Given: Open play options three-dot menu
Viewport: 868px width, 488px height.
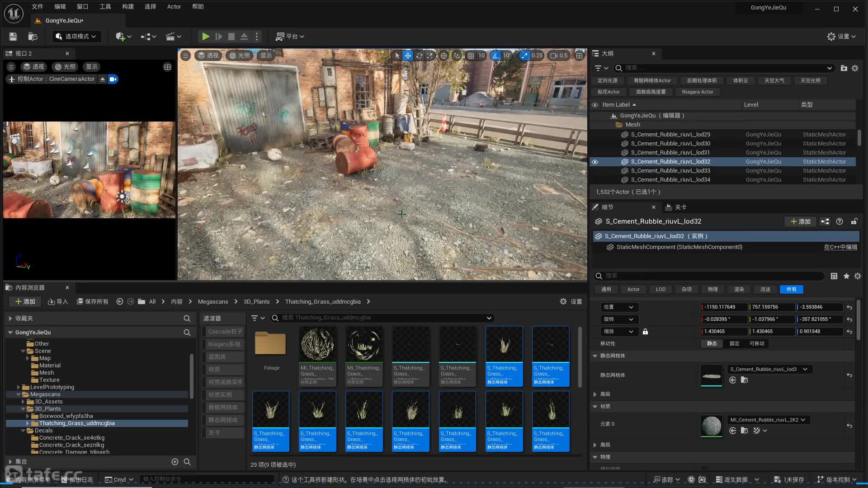Looking at the screenshot, I should 257,37.
